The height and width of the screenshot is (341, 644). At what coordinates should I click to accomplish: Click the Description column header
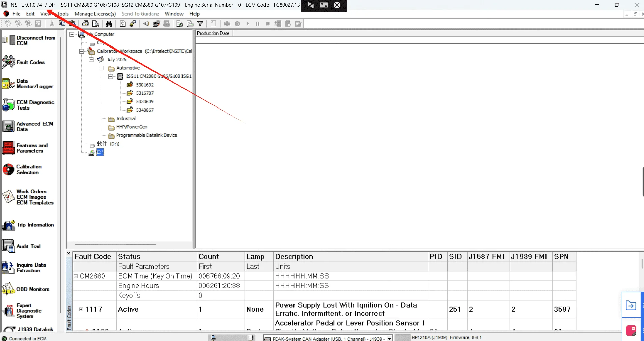[351, 257]
